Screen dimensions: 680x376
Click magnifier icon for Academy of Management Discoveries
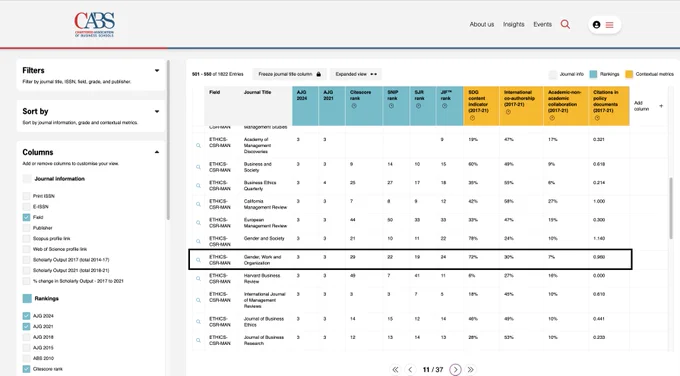tap(198, 146)
